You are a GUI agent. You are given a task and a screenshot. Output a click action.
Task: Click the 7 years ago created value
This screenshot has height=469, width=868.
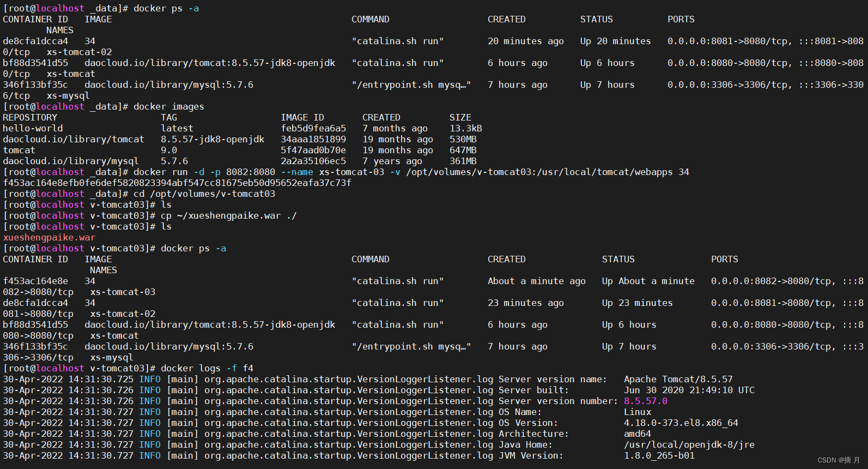(392, 161)
